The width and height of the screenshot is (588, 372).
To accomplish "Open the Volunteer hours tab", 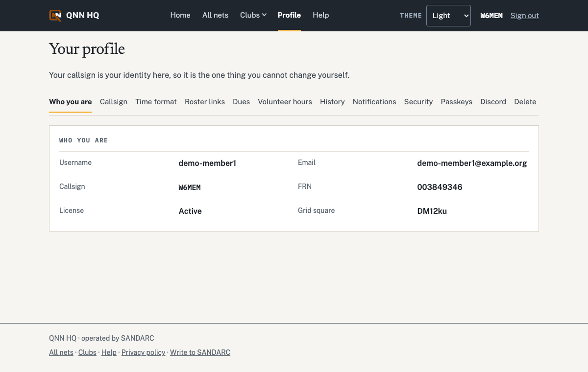I will [x=285, y=102].
